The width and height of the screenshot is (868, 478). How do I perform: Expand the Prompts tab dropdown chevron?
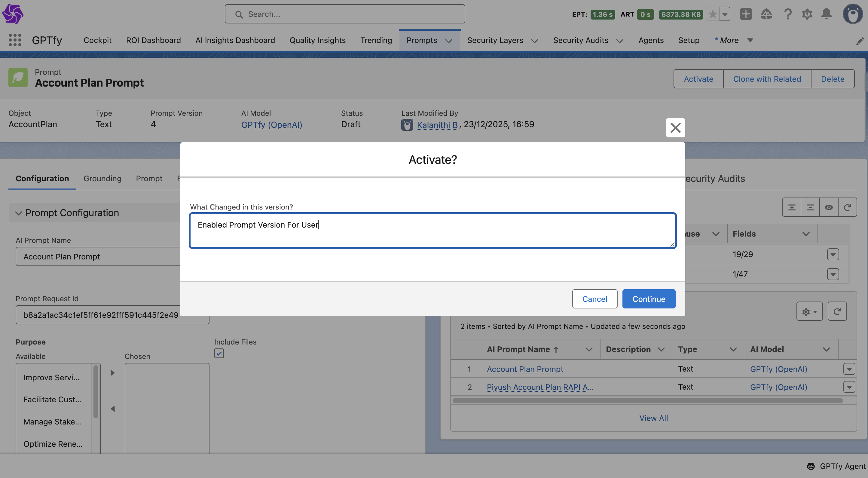[x=448, y=41]
